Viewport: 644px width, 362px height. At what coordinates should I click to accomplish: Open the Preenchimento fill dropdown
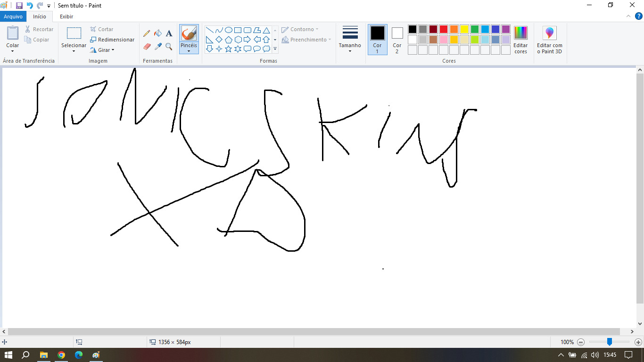pos(306,40)
